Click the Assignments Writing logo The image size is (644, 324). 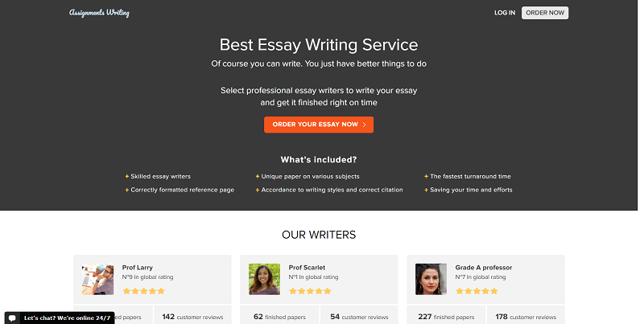click(x=99, y=13)
